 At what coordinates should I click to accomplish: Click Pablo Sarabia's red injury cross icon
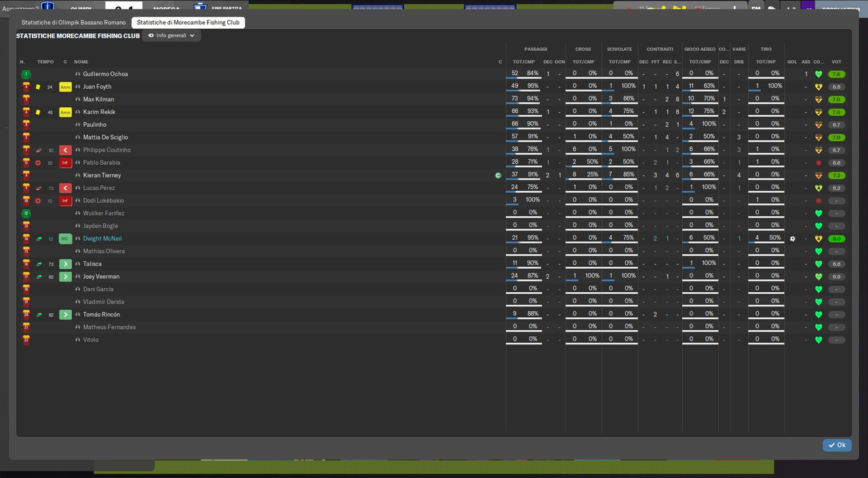click(38, 163)
